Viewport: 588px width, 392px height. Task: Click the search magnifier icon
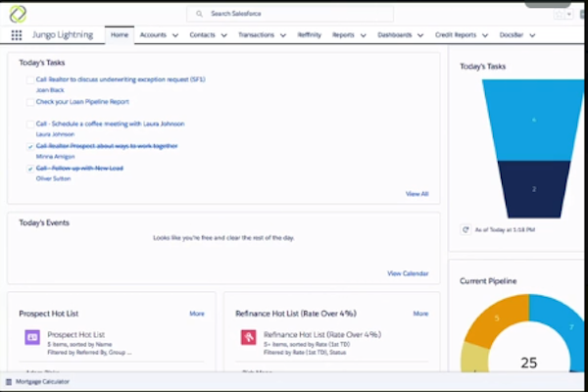(199, 14)
